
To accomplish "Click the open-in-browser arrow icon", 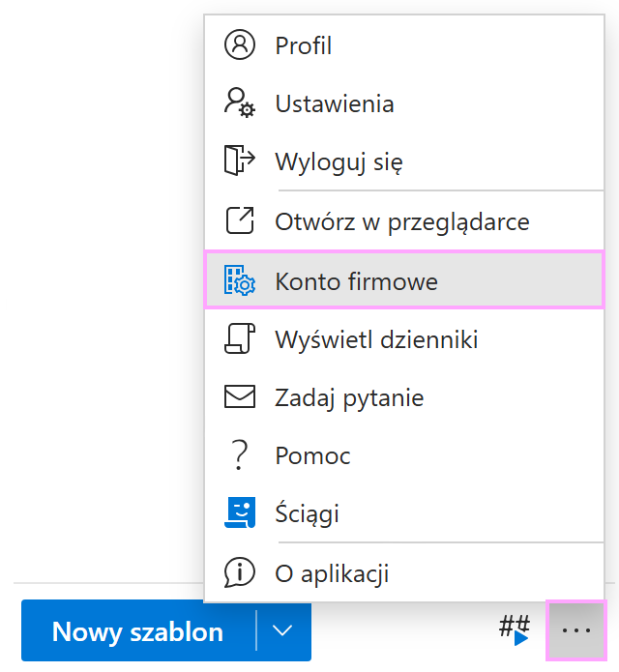I will 240,220.
